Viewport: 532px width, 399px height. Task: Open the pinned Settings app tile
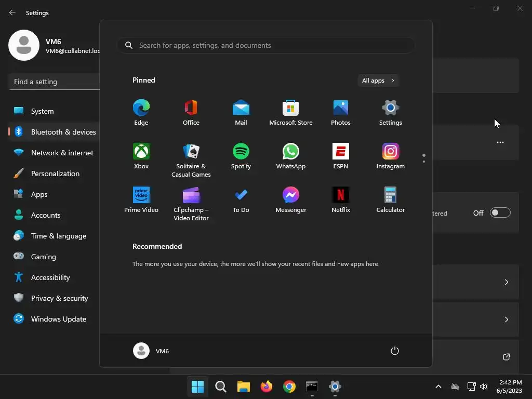[x=391, y=113]
